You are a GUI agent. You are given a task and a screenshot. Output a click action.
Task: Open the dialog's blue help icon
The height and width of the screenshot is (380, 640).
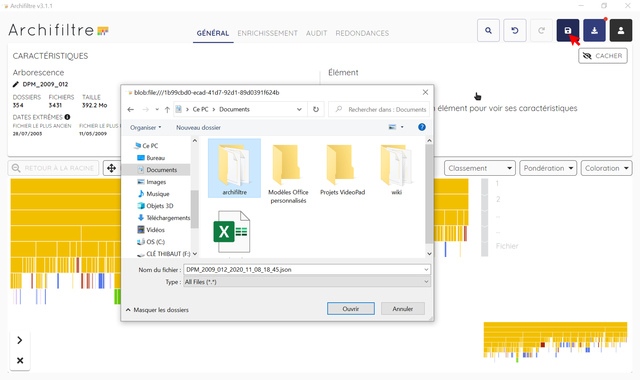pyautogui.click(x=422, y=127)
